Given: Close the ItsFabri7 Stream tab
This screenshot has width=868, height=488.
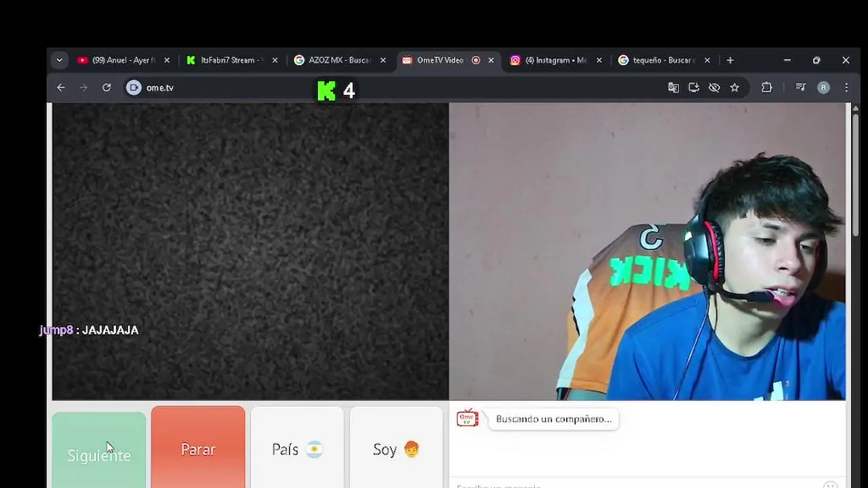Looking at the screenshot, I should [x=275, y=60].
